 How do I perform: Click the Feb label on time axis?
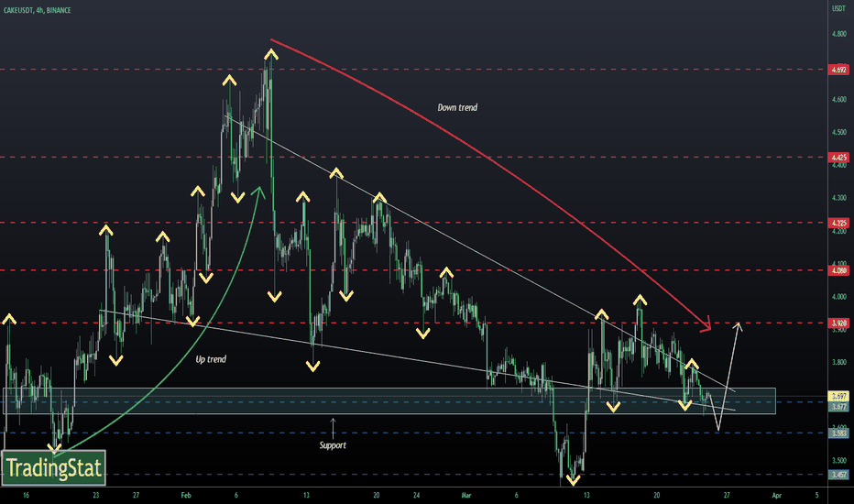(x=186, y=495)
